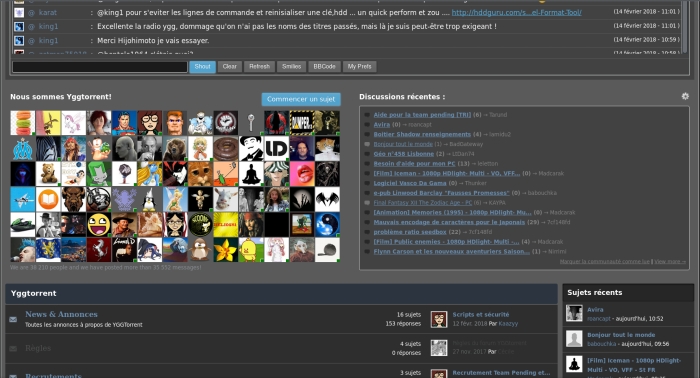The width and height of the screenshot is (700, 378).
Task: Open the Tux penguin avatar member
Action: (150, 199)
